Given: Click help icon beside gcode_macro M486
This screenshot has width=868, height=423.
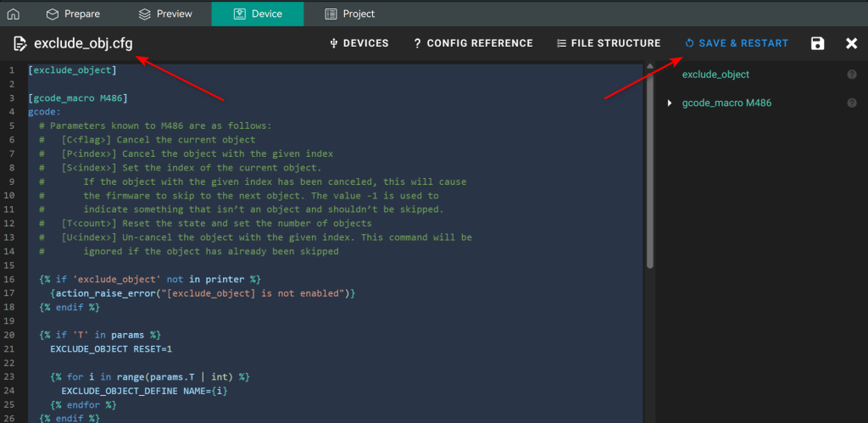Looking at the screenshot, I should pos(851,103).
